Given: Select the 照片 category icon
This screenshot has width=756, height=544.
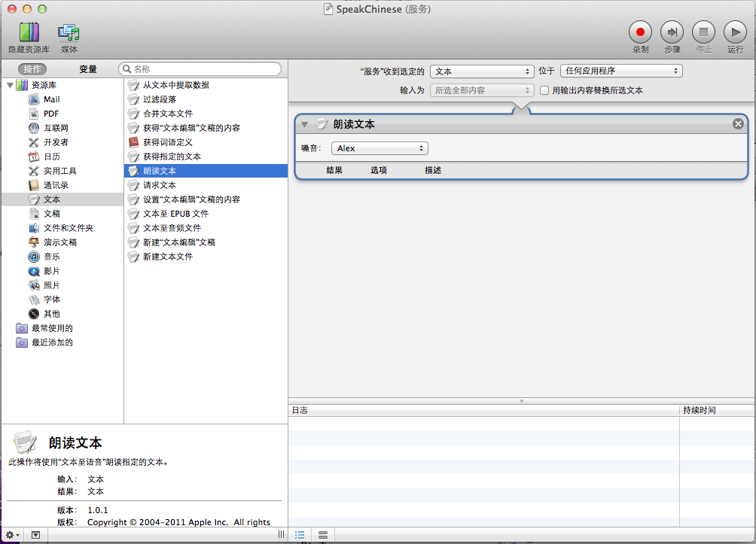Looking at the screenshot, I should [x=34, y=285].
